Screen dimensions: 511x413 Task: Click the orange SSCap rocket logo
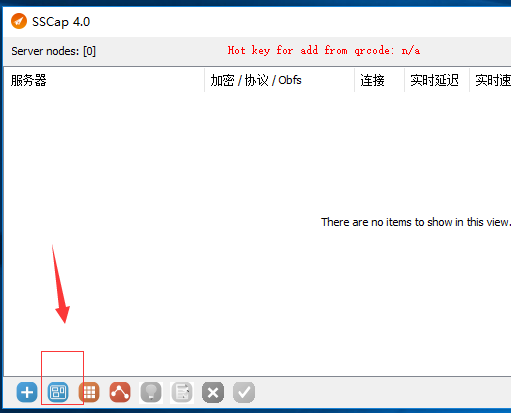[19, 21]
